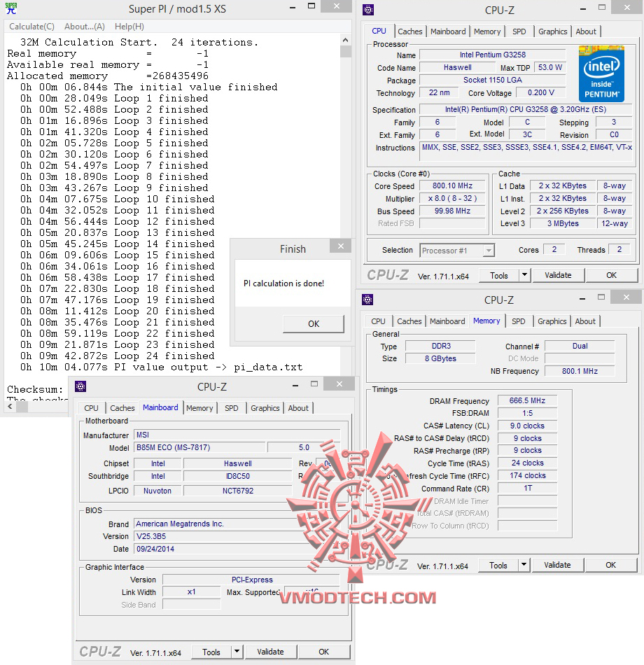Click the CPU-Z icon in the Memory window
This screenshot has width=644, height=665.
367,300
